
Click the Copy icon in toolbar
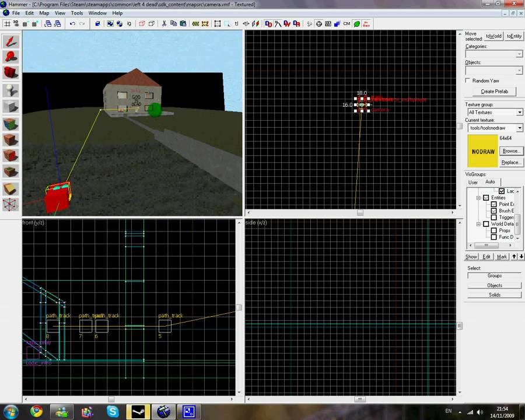point(173,23)
